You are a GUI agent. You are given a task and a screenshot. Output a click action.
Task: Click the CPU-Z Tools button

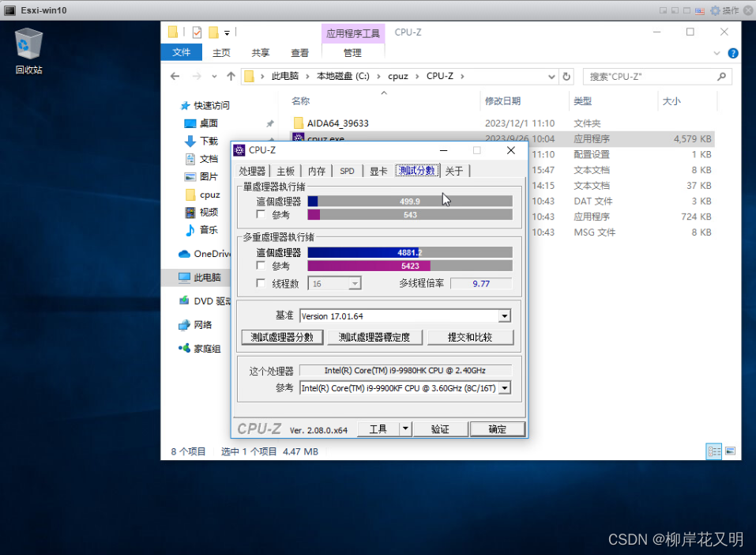point(378,429)
